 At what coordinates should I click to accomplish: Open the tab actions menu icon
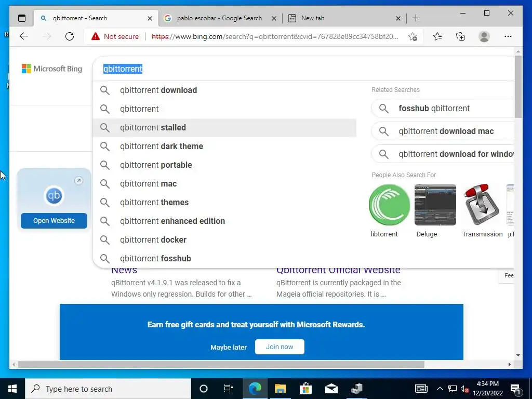[22, 18]
